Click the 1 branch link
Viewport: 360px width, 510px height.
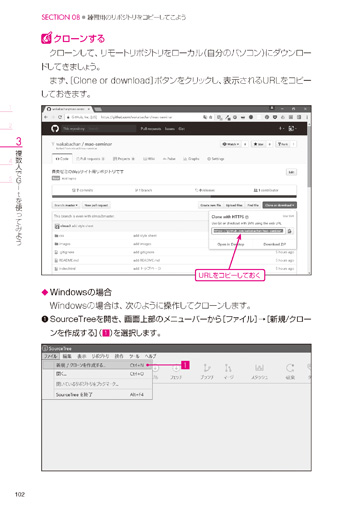pos(143,190)
